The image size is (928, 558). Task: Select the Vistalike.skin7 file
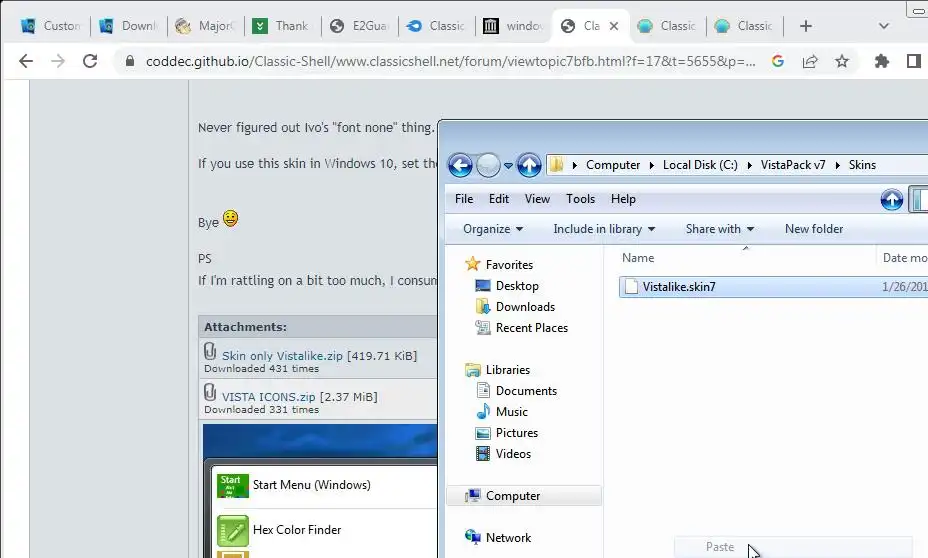point(679,287)
